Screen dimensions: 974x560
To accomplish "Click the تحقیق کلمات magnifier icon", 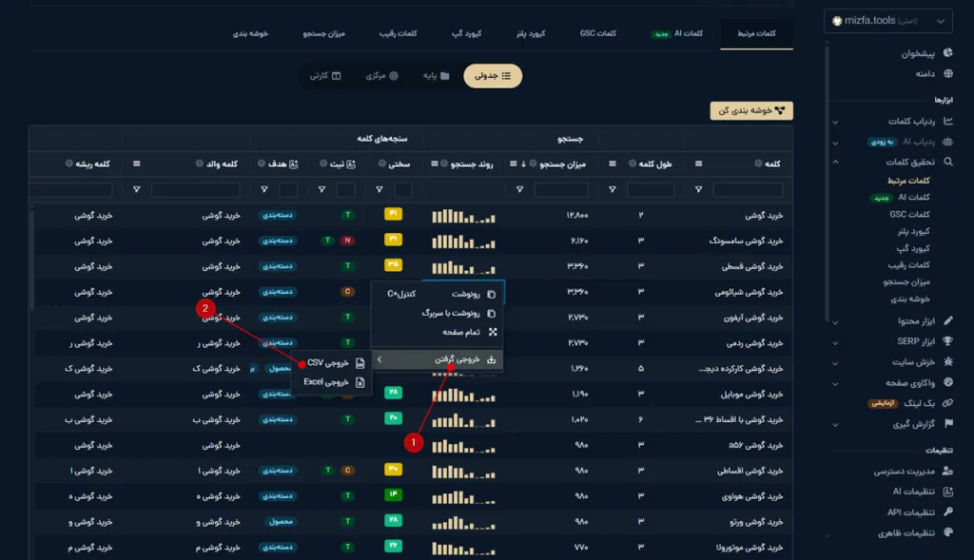I will coord(948,162).
